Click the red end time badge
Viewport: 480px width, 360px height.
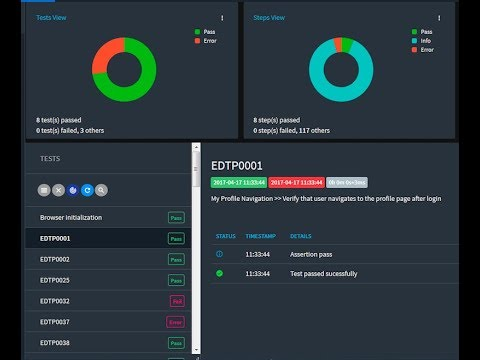click(296, 182)
